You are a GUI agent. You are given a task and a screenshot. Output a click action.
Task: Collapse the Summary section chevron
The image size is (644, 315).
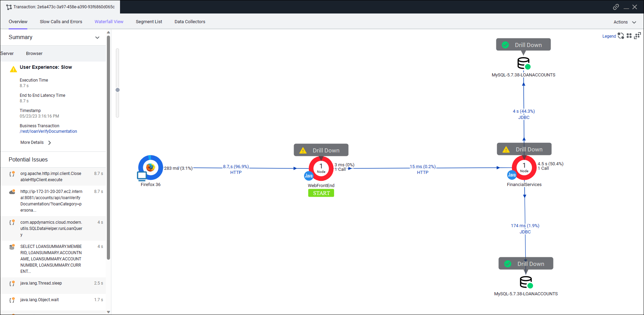point(97,37)
